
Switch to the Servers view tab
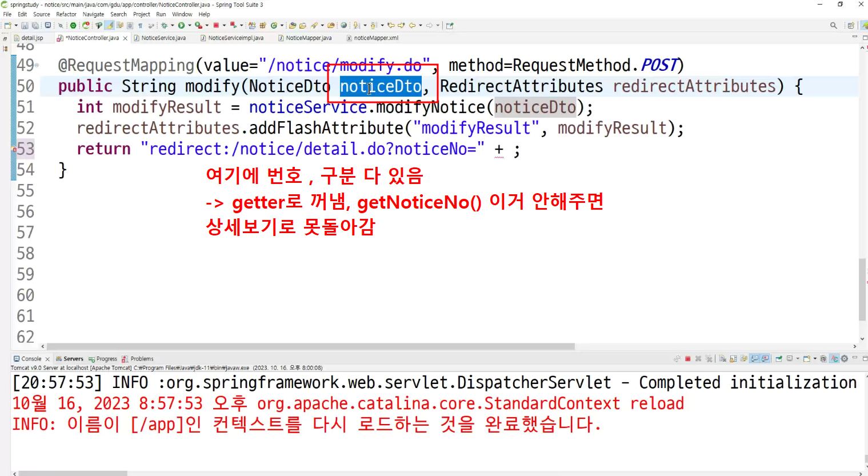point(69,359)
